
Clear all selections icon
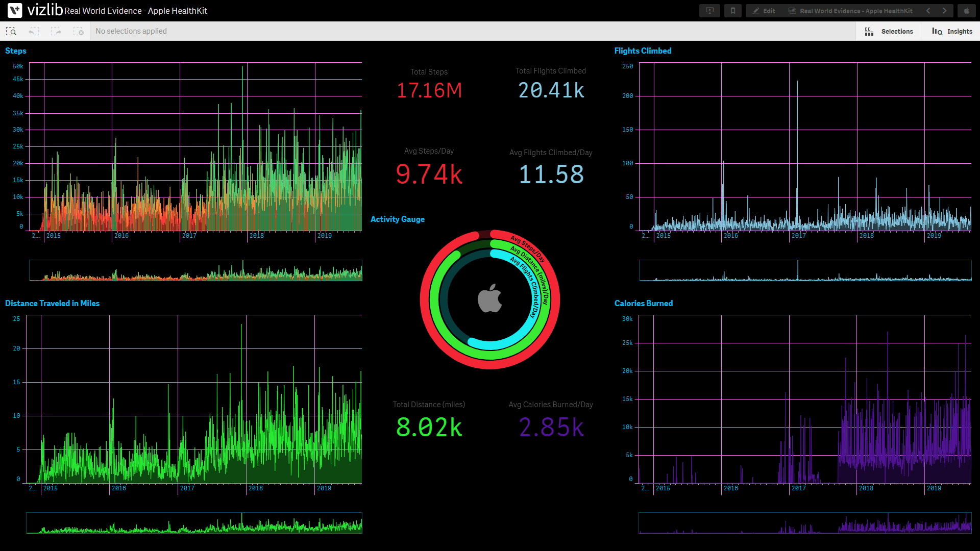tap(79, 31)
